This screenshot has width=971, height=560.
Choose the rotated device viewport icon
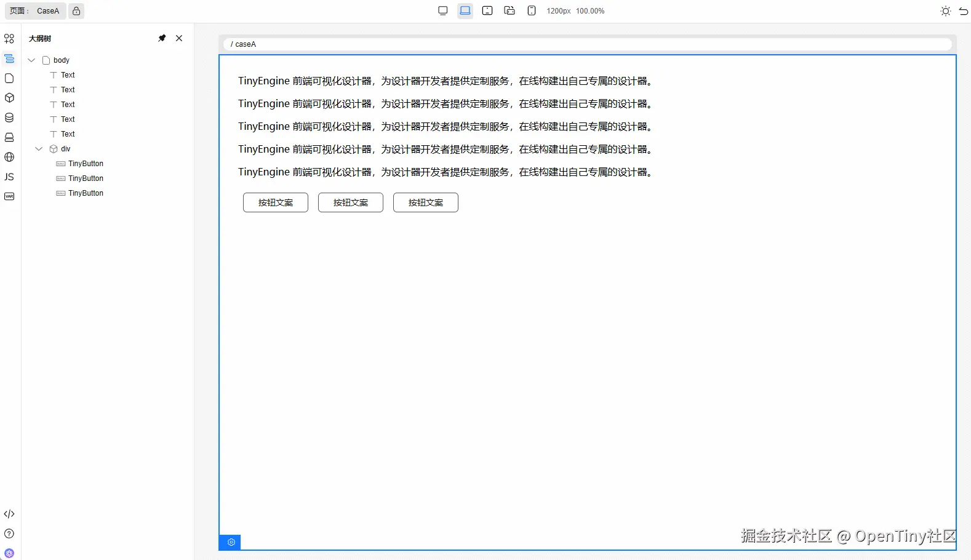pyautogui.click(x=509, y=10)
